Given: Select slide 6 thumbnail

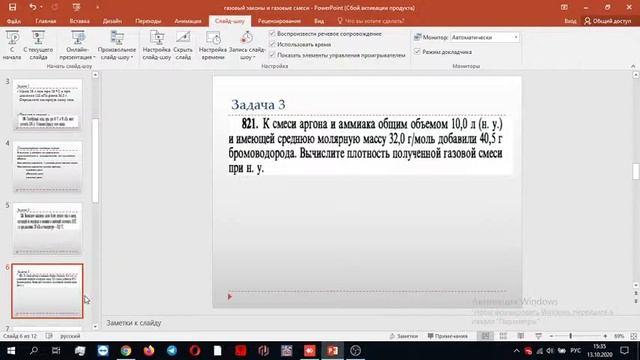Looking at the screenshot, I should pyautogui.click(x=47, y=291).
